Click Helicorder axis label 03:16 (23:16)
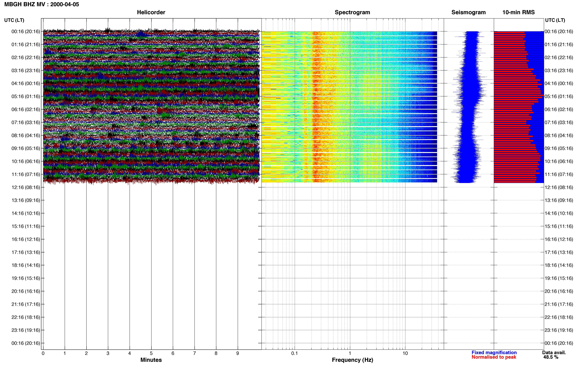 click(26, 71)
